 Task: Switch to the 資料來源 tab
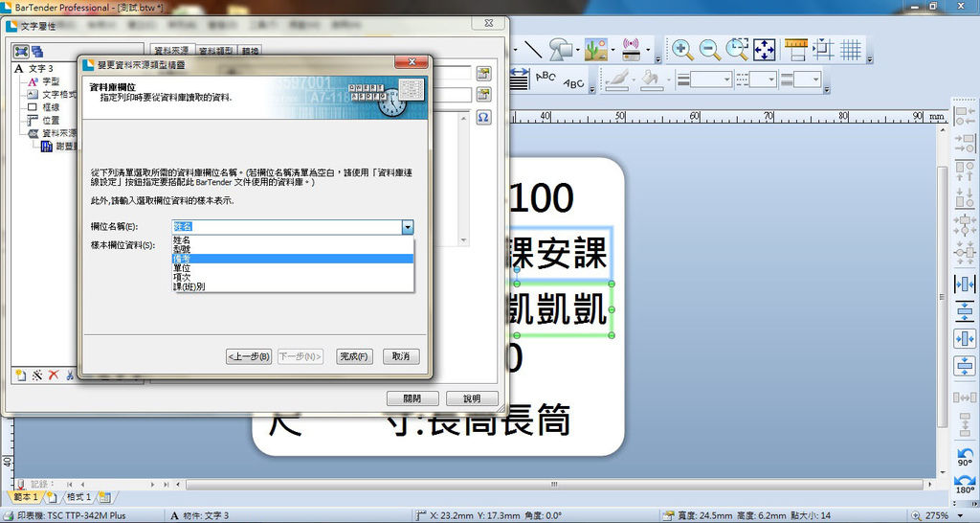point(171,51)
